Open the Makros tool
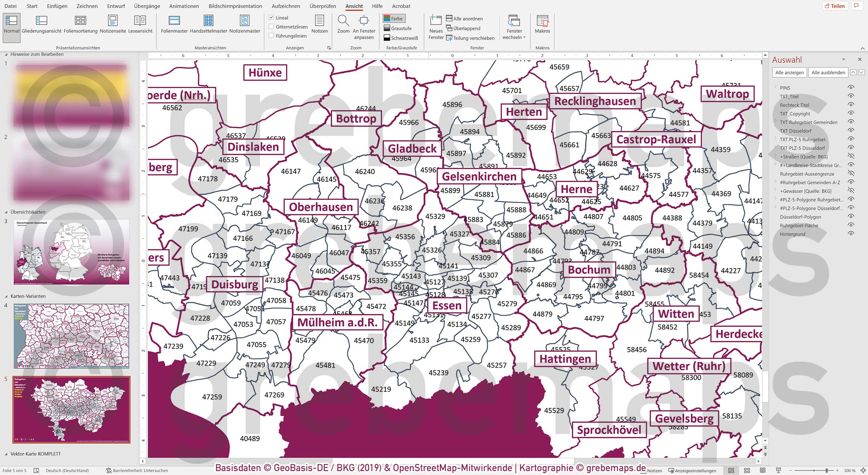868x475 pixels. tap(542, 24)
